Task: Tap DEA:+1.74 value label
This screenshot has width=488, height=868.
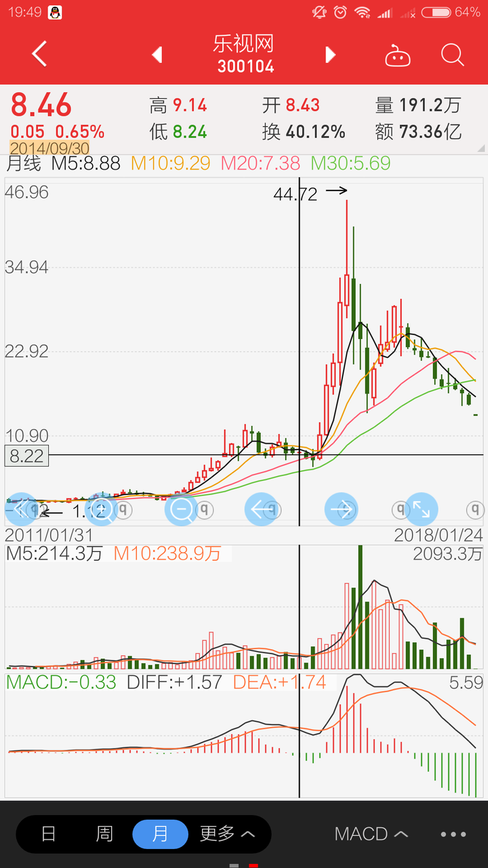Action: pyautogui.click(x=279, y=682)
